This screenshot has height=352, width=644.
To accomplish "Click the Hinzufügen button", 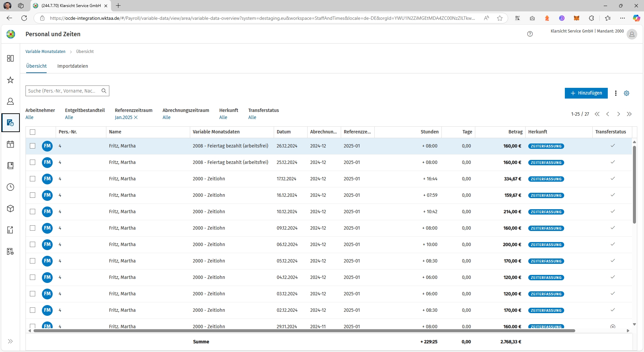I will pos(586,93).
